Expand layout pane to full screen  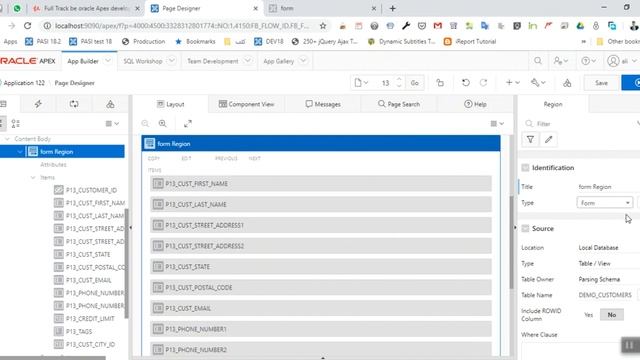pyautogui.click(x=188, y=123)
